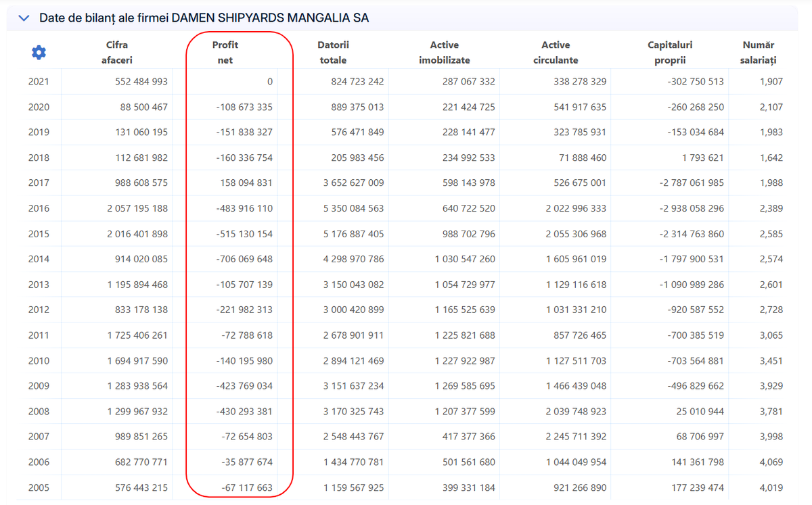Click net profit value -108 673 335
812x505 pixels.
[244, 107]
